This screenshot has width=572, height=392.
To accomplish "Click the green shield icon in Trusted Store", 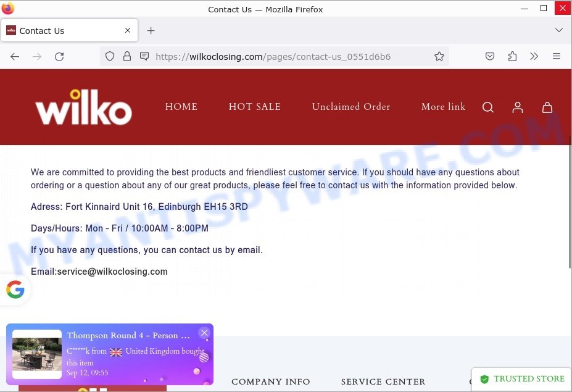I will (484, 379).
